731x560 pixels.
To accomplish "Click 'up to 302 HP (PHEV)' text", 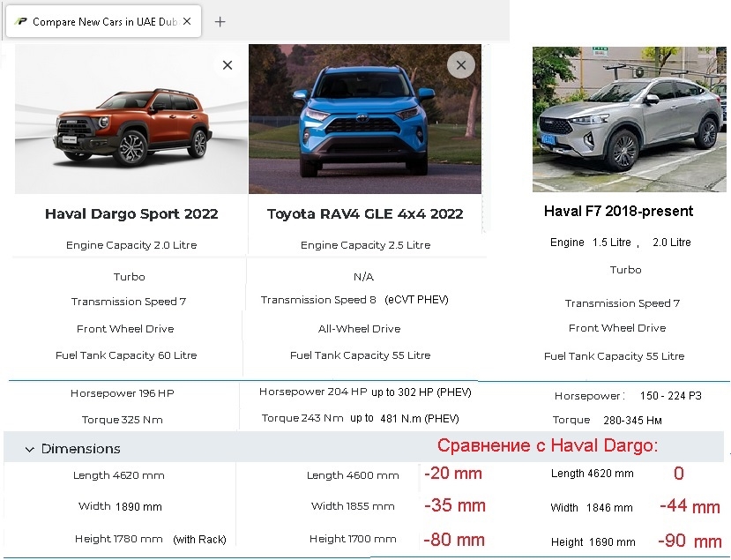I will click(421, 392).
